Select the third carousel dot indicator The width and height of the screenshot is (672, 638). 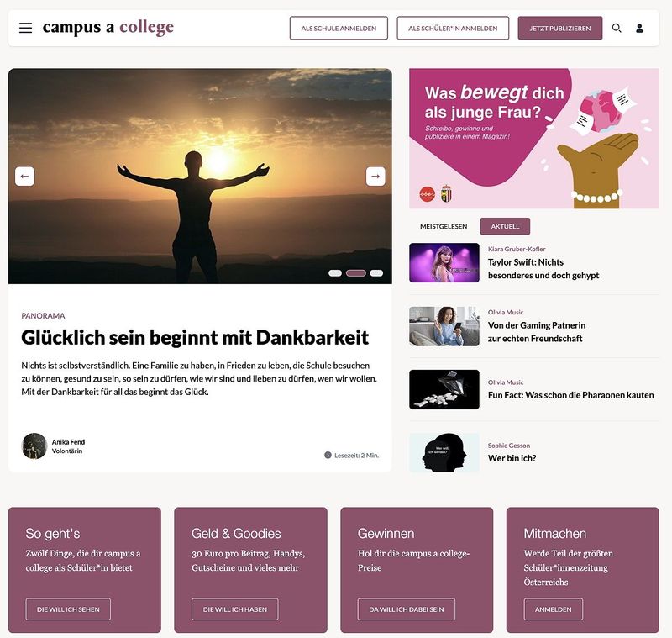[x=376, y=273]
